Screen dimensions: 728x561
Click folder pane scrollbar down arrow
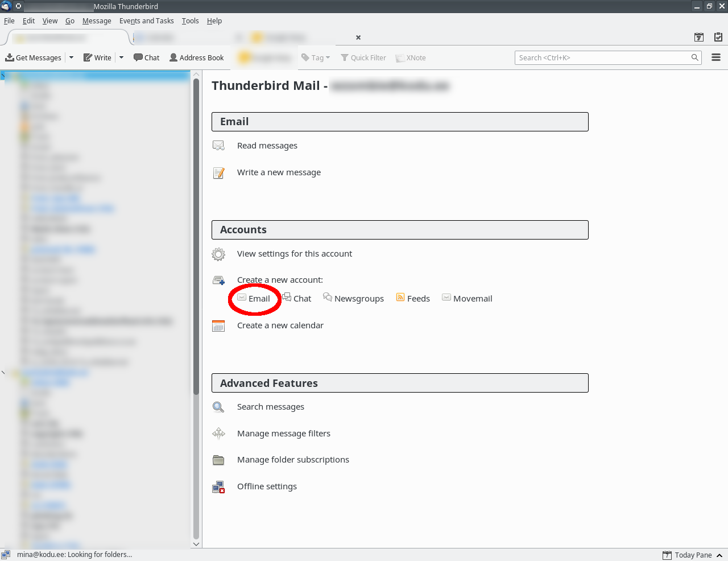(x=196, y=544)
